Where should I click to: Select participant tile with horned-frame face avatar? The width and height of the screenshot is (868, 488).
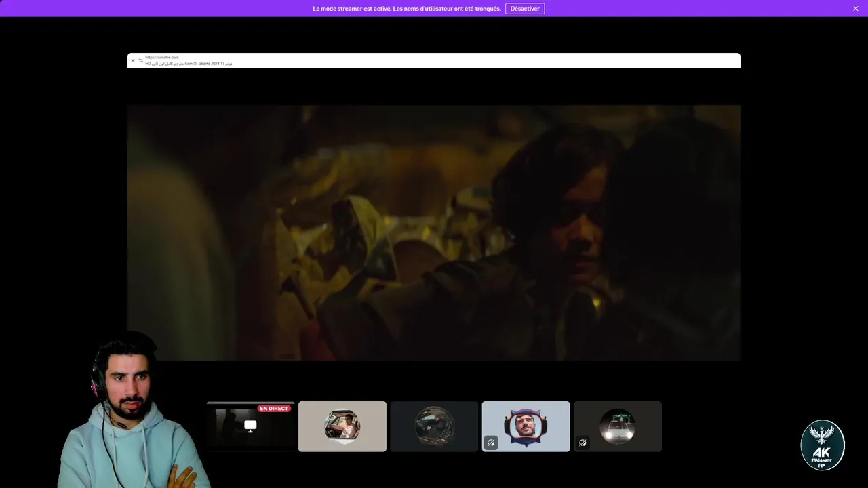(526, 426)
